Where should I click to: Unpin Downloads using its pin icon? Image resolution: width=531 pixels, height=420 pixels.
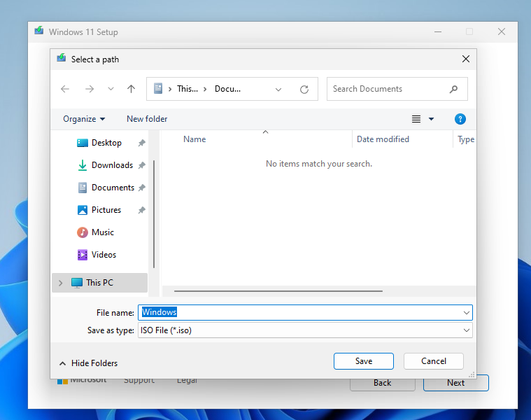pos(141,165)
